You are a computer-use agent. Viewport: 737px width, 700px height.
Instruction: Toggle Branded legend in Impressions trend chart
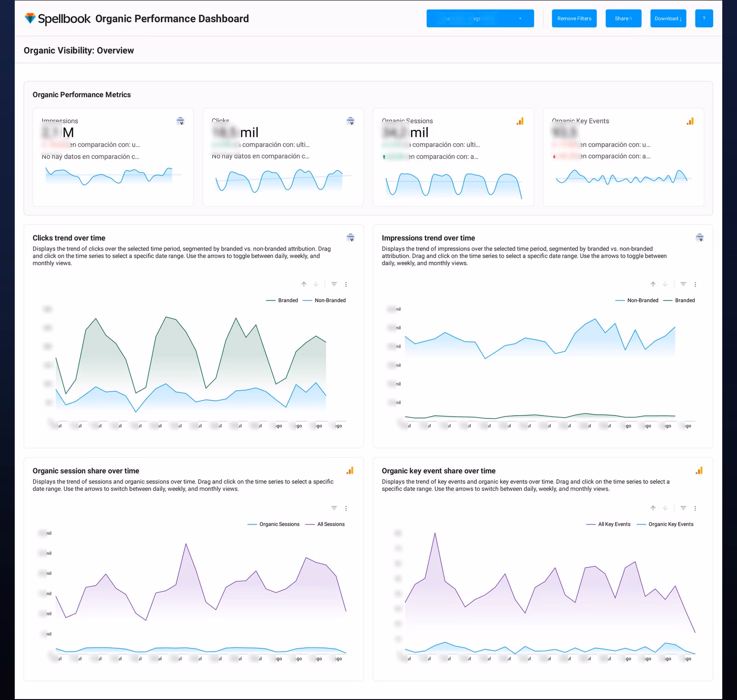click(679, 300)
